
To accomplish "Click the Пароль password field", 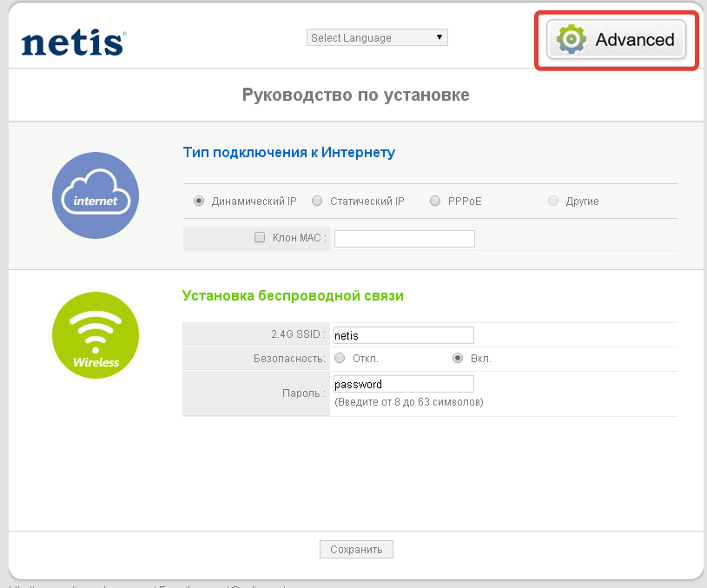I will [x=404, y=384].
